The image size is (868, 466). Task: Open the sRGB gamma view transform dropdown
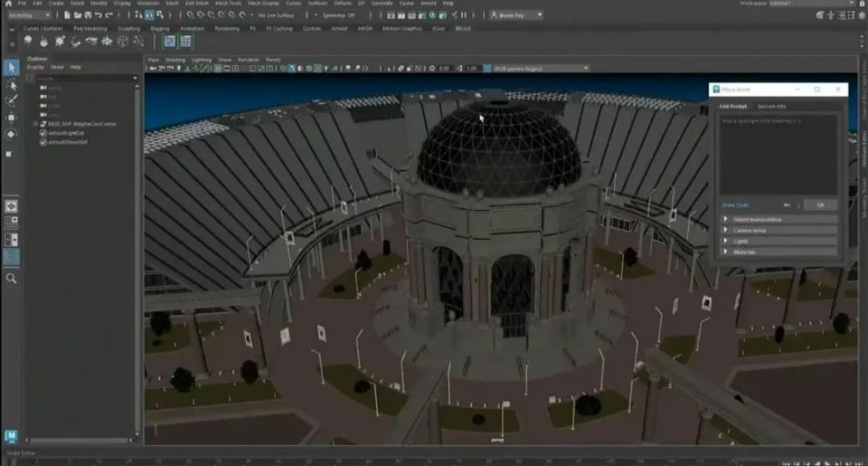pos(541,68)
